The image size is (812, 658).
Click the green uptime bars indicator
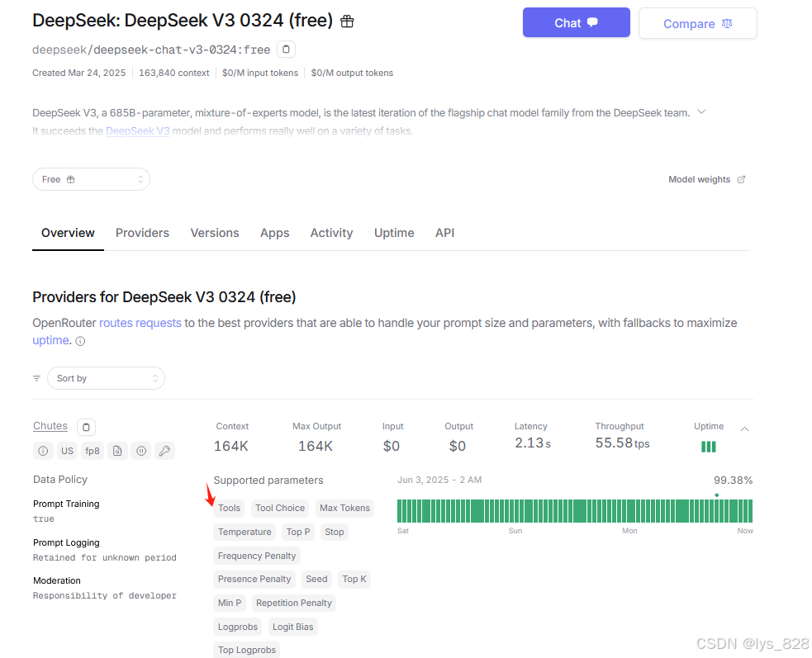pos(709,447)
